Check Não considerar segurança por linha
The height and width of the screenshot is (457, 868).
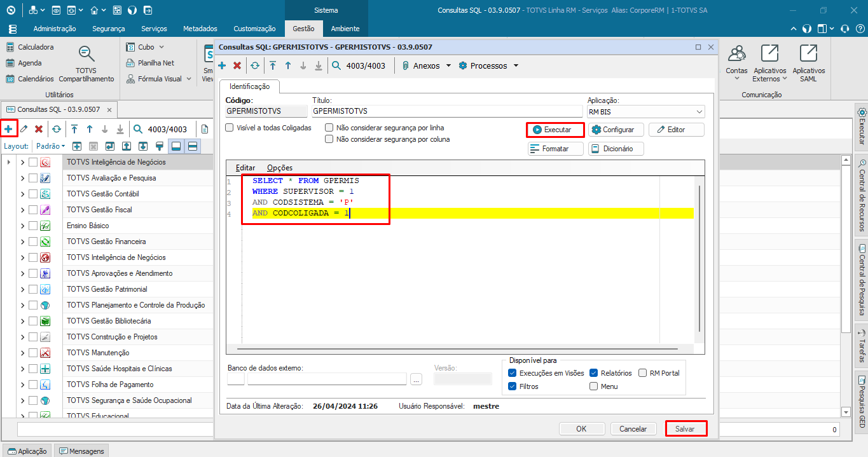click(x=329, y=128)
